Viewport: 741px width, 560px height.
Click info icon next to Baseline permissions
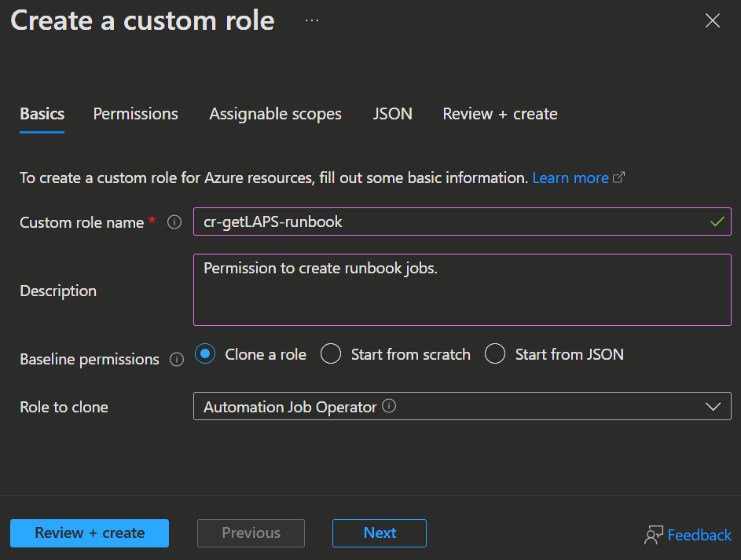pos(177,359)
